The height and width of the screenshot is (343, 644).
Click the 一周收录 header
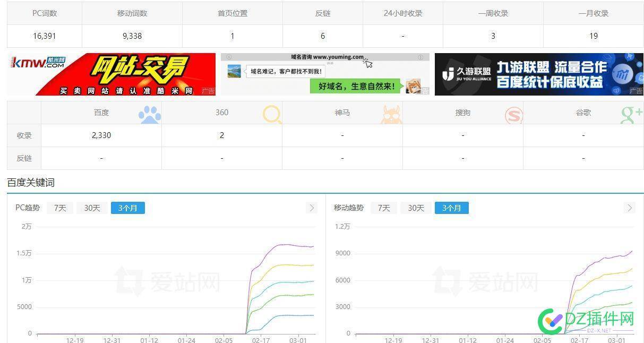click(x=493, y=13)
